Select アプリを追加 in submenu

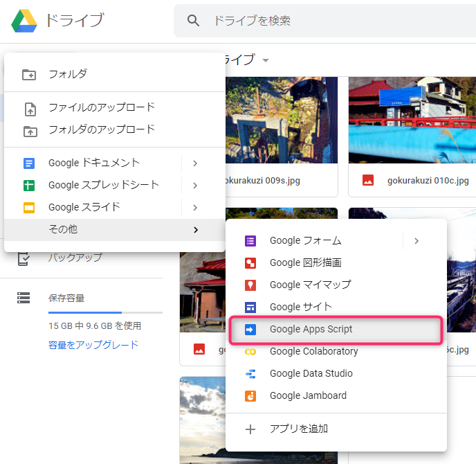pyautogui.click(x=336, y=429)
